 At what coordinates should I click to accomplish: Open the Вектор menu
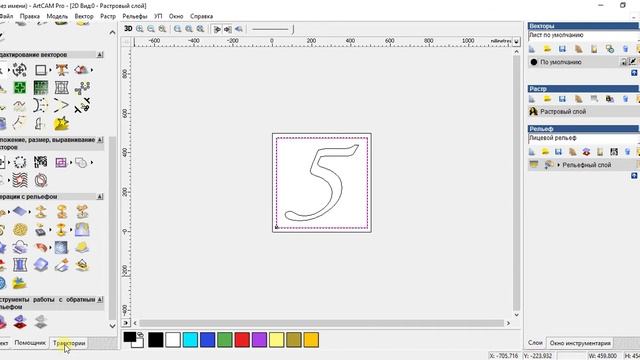[x=84, y=16]
